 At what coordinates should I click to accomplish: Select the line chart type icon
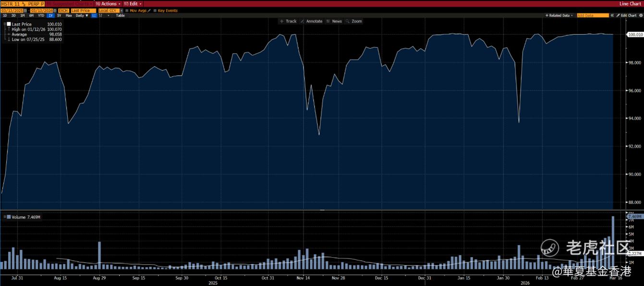pyautogui.click(x=94, y=15)
